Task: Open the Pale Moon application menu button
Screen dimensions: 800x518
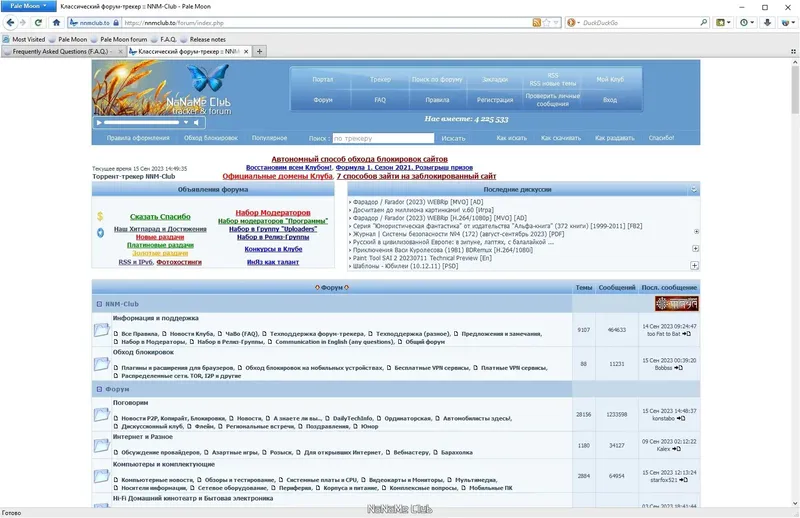Action: [29, 6]
